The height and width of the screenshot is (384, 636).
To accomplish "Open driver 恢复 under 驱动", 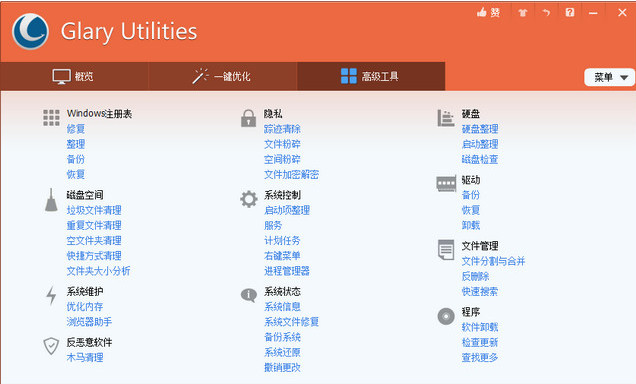I will pos(471,210).
